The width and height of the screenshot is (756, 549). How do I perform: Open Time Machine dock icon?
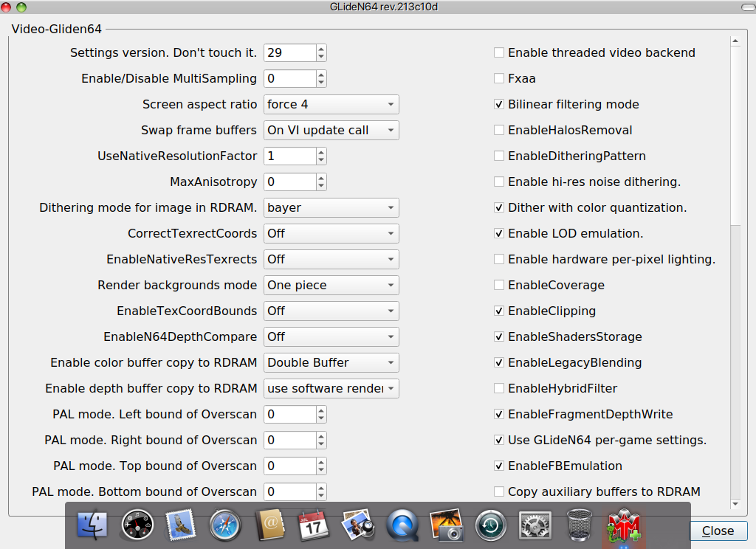click(489, 525)
